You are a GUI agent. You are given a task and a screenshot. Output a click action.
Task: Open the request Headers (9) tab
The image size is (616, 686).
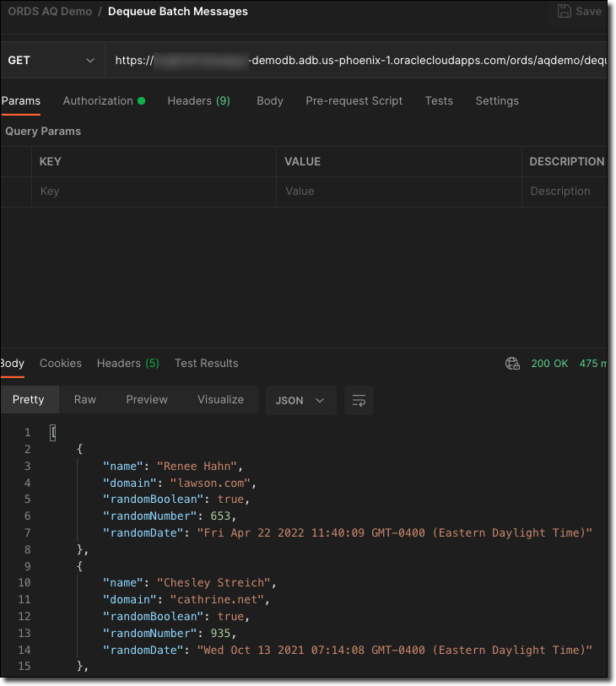pyautogui.click(x=198, y=101)
